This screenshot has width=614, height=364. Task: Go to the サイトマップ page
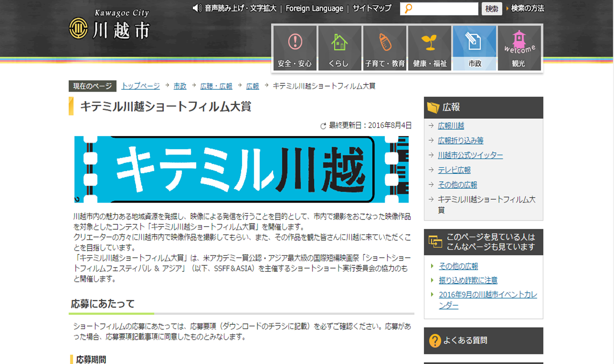[372, 8]
